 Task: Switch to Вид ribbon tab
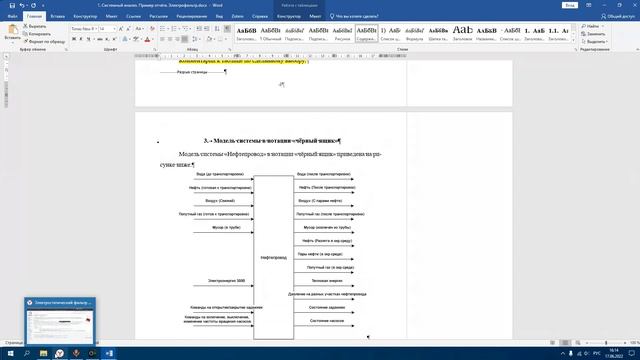(219, 16)
